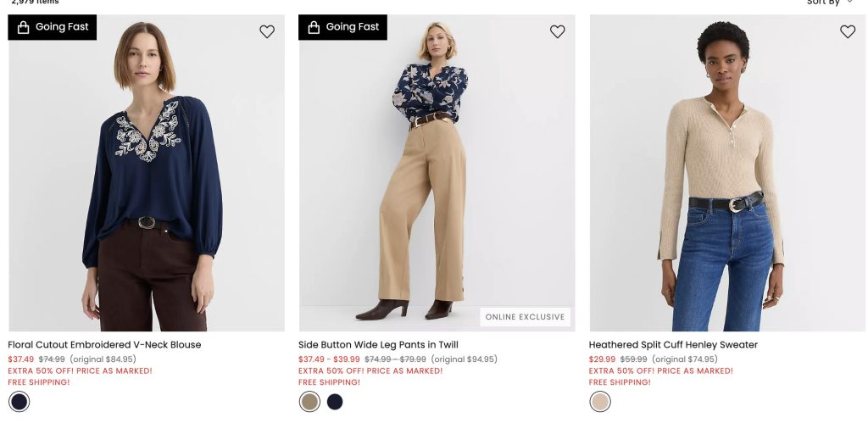Image resolution: width=868 pixels, height=423 pixels.
Task: Select the navy swatch under the blouse
Action: pyautogui.click(x=19, y=402)
